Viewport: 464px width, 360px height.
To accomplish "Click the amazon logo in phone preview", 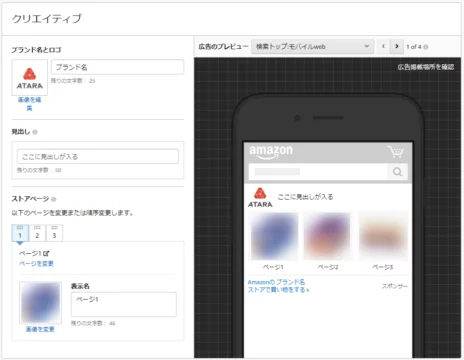I will point(271,152).
